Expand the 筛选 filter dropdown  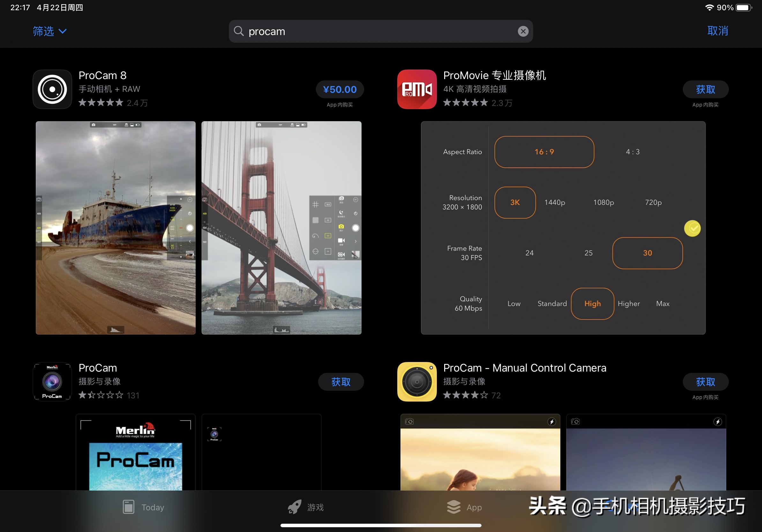tap(50, 31)
